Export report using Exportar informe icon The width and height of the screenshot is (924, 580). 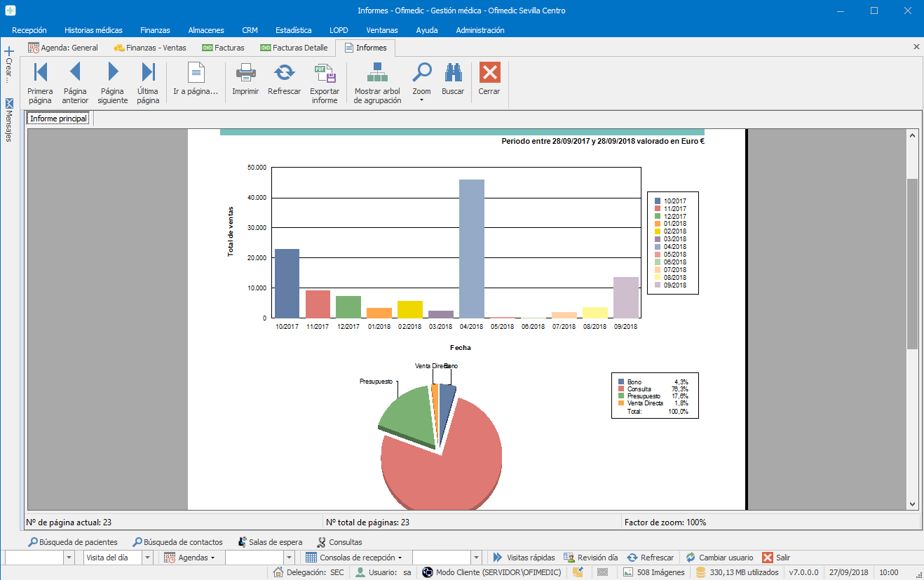(325, 72)
